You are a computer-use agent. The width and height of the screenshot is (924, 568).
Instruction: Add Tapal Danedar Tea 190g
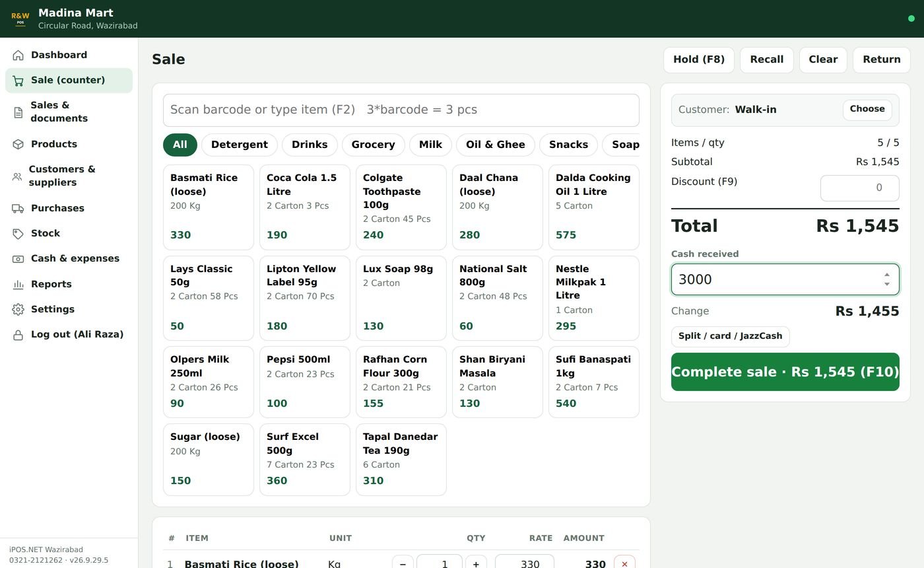(x=401, y=460)
